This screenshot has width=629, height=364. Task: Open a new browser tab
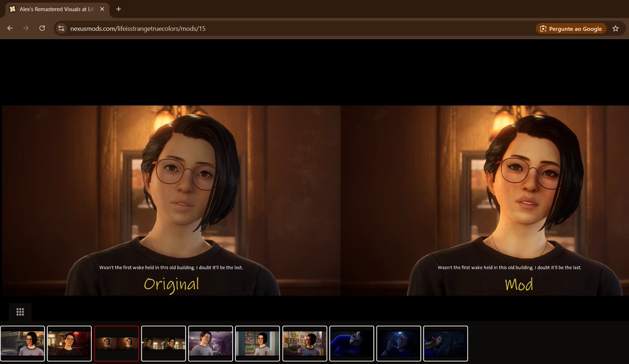118,9
